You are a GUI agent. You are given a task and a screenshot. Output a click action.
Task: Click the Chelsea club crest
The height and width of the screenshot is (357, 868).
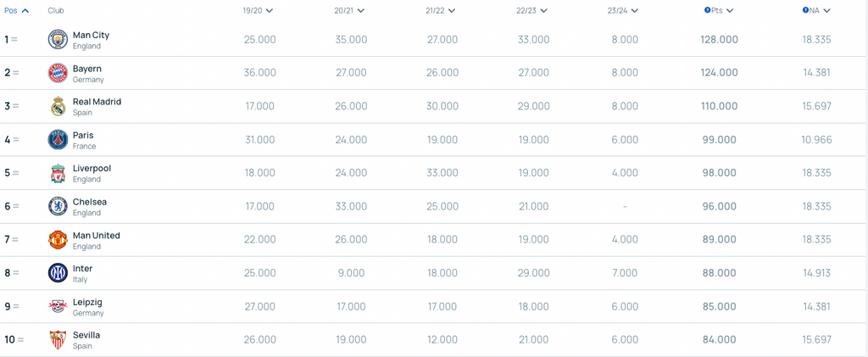point(58,206)
